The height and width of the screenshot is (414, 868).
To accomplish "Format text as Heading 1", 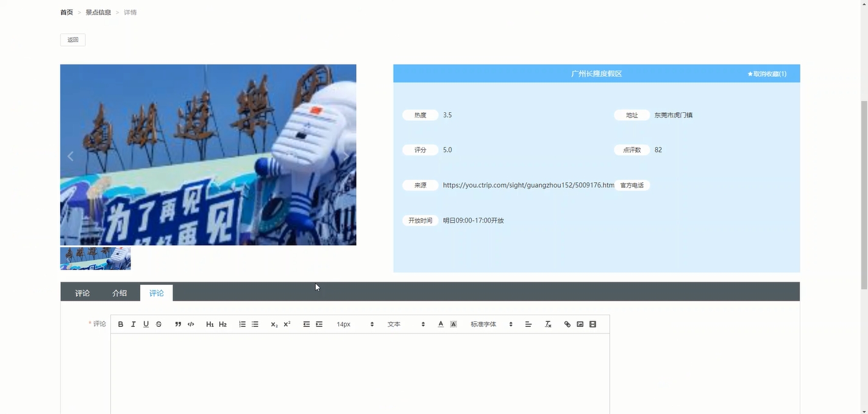I will pyautogui.click(x=210, y=324).
